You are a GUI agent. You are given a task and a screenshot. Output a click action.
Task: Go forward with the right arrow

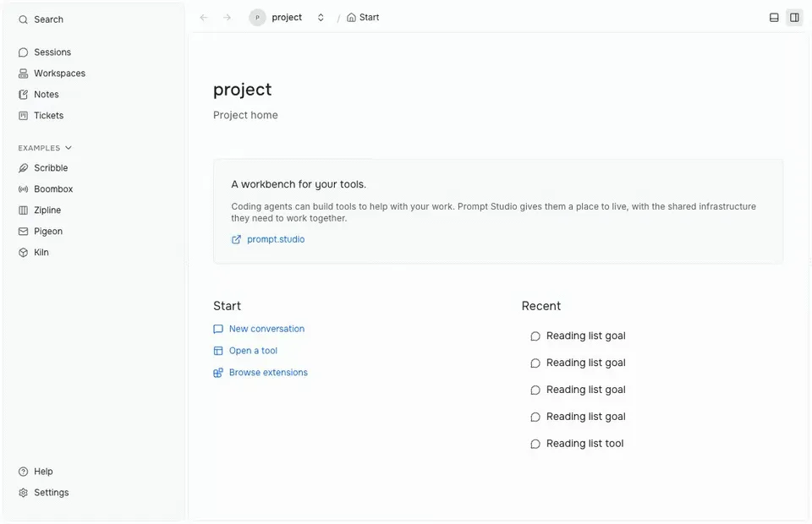[x=227, y=18]
